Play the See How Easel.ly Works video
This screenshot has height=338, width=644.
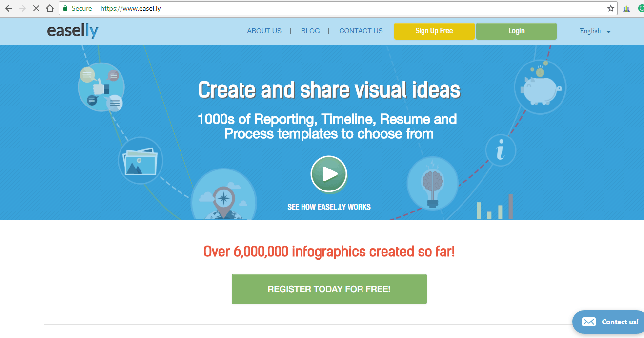click(329, 174)
